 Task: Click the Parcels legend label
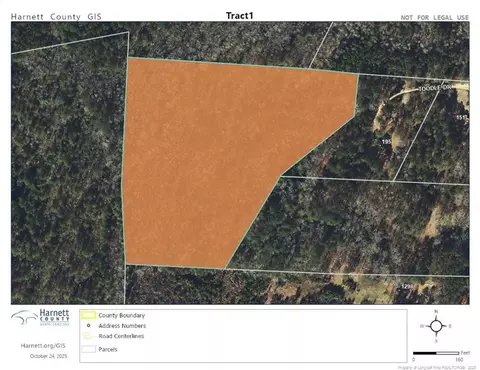click(108, 349)
